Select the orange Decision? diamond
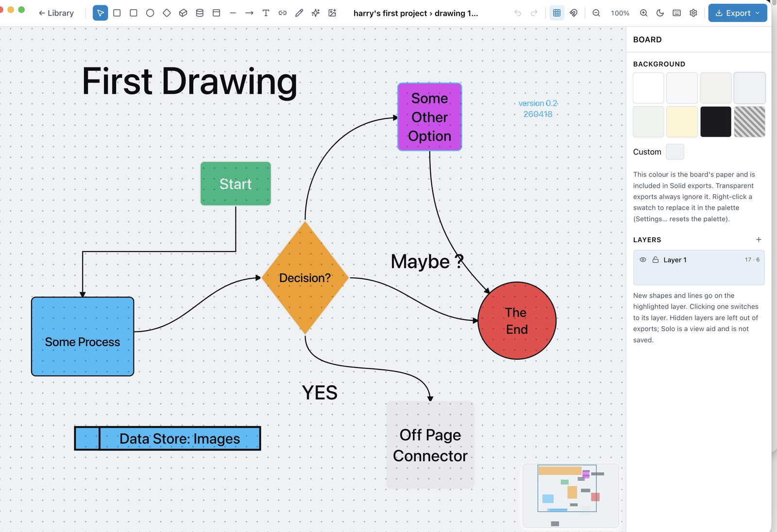777x532 pixels. (305, 278)
